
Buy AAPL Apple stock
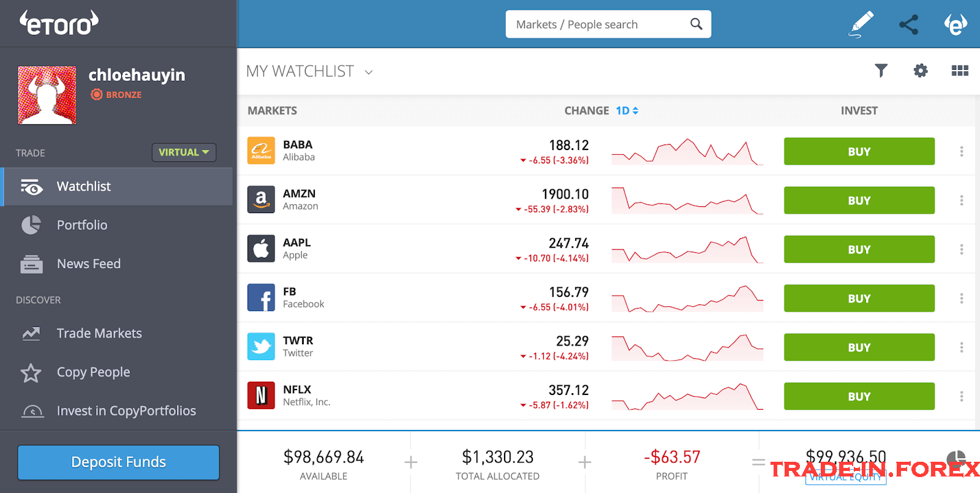[859, 249]
